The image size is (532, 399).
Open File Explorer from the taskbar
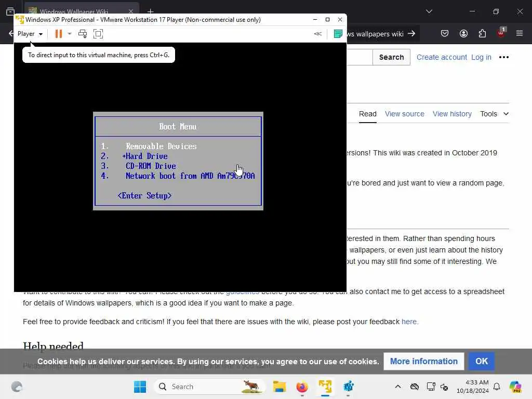click(x=280, y=387)
